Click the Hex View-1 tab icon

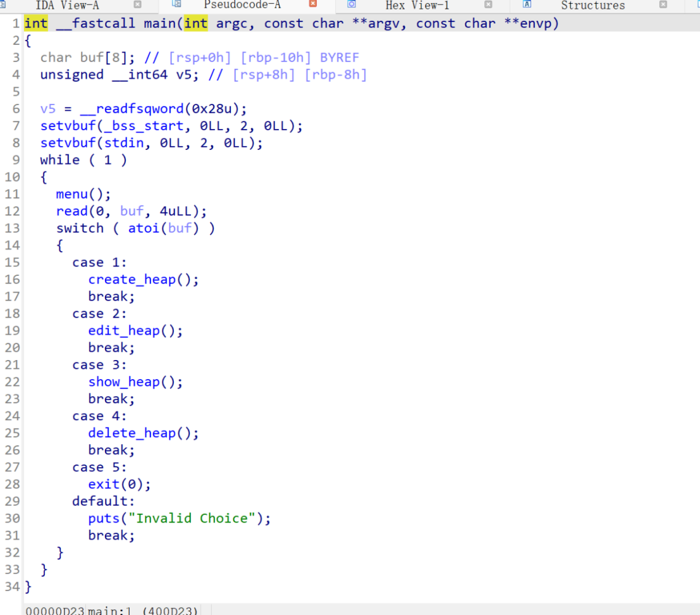(352, 4)
